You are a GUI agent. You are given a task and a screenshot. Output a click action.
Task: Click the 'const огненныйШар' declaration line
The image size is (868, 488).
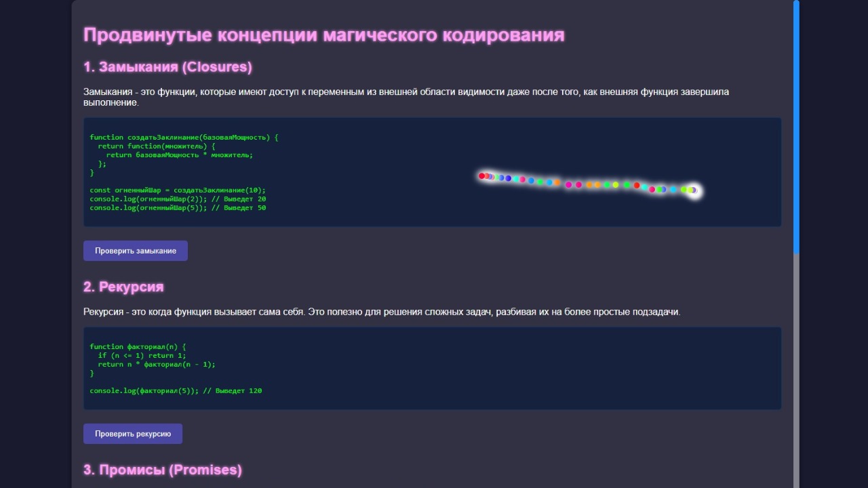pos(178,190)
